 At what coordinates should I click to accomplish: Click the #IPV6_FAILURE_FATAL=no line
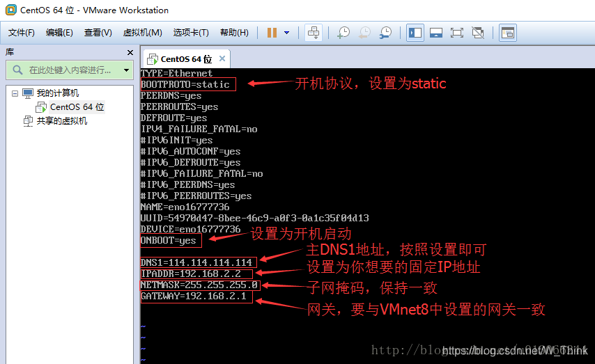point(202,174)
